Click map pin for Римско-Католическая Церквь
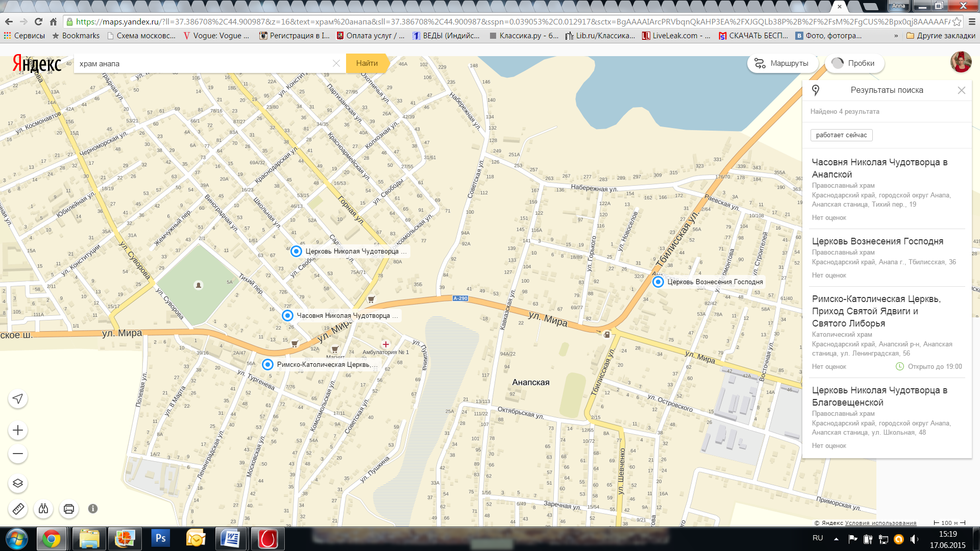The height and width of the screenshot is (551, 980). click(x=268, y=364)
